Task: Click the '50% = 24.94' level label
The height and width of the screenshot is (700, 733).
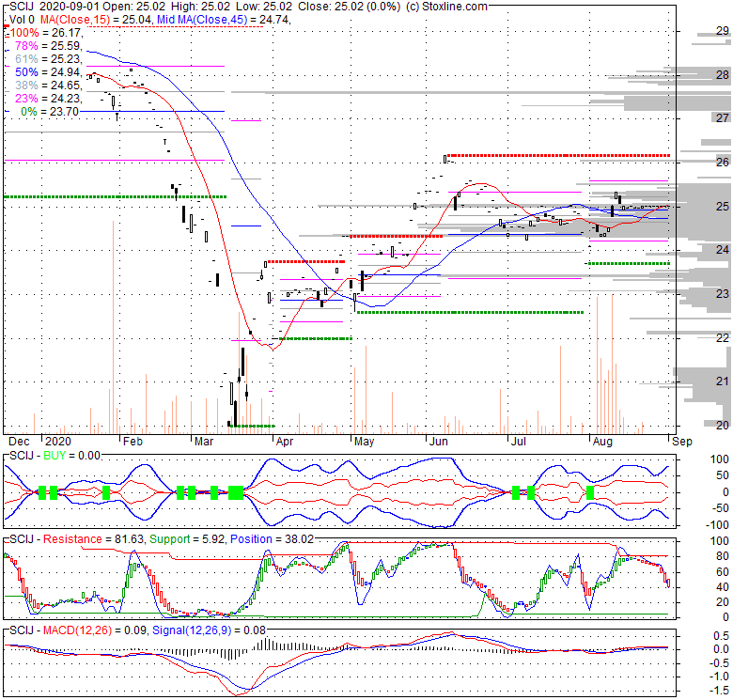Action: point(49,72)
